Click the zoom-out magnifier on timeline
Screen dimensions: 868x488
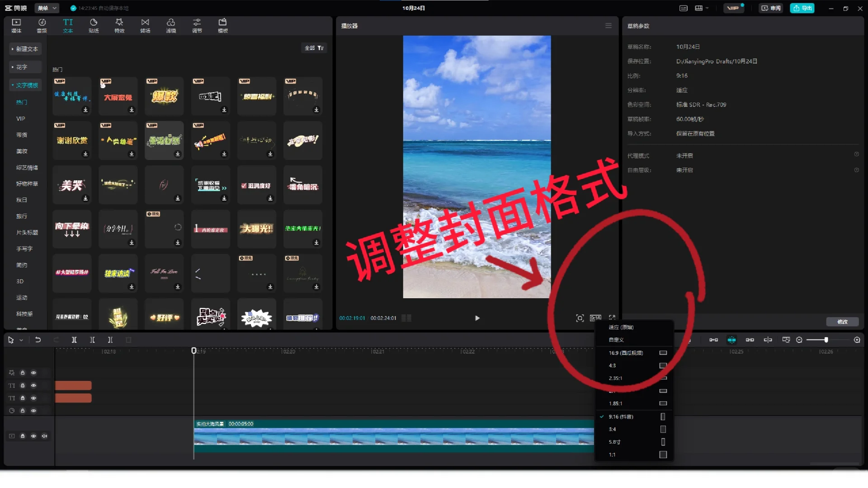(799, 340)
